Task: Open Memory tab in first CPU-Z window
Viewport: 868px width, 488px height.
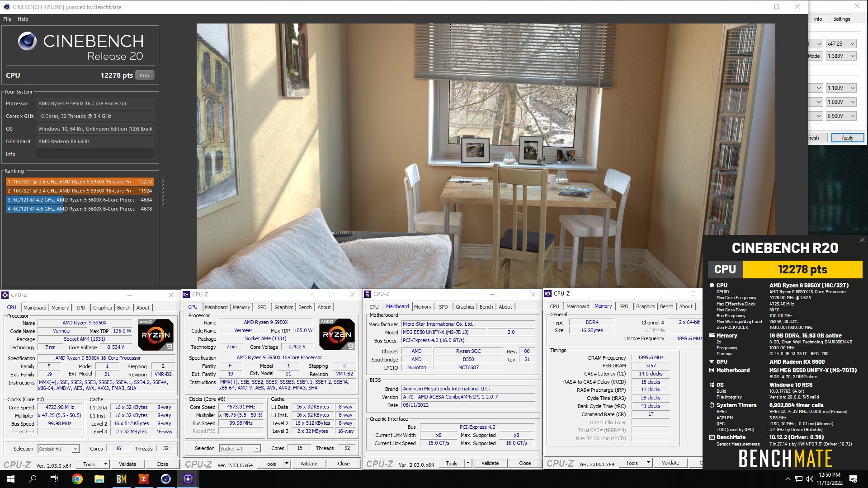Action: point(60,308)
